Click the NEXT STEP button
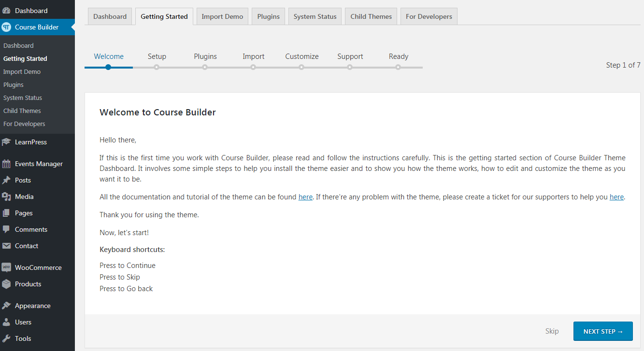 point(603,331)
